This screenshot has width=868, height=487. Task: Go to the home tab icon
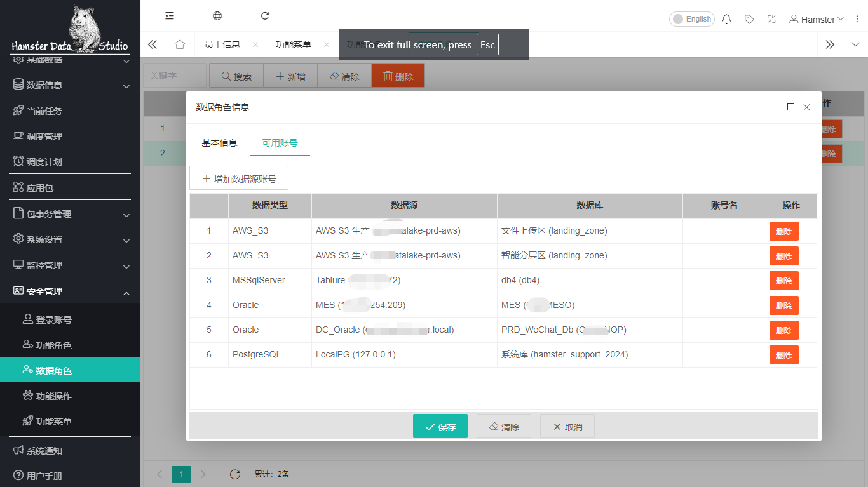[x=180, y=44]
